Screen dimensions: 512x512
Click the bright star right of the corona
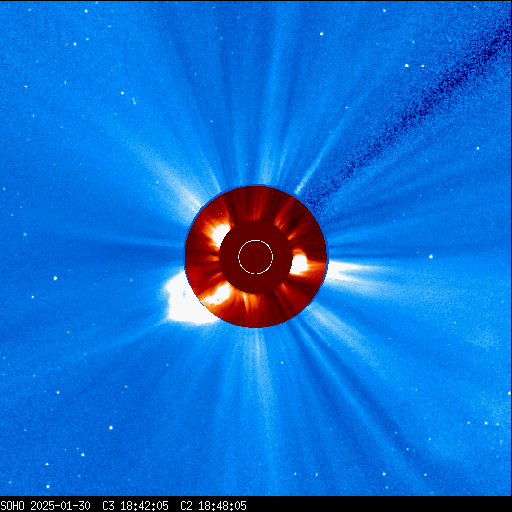pyautogui.click(x=431, y=257)
